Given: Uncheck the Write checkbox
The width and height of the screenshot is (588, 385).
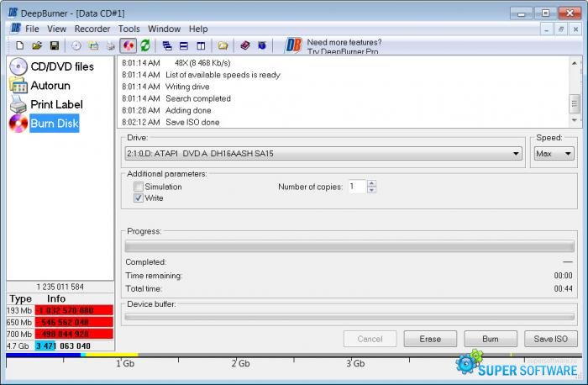Looking at the screenshot, I should pos(139,198).
